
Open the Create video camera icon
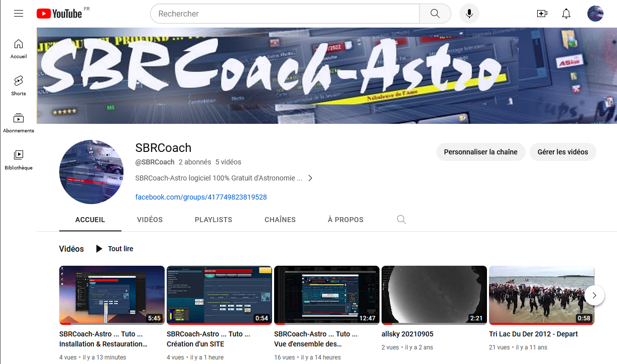pyautogui.click(x=542, y=14)
